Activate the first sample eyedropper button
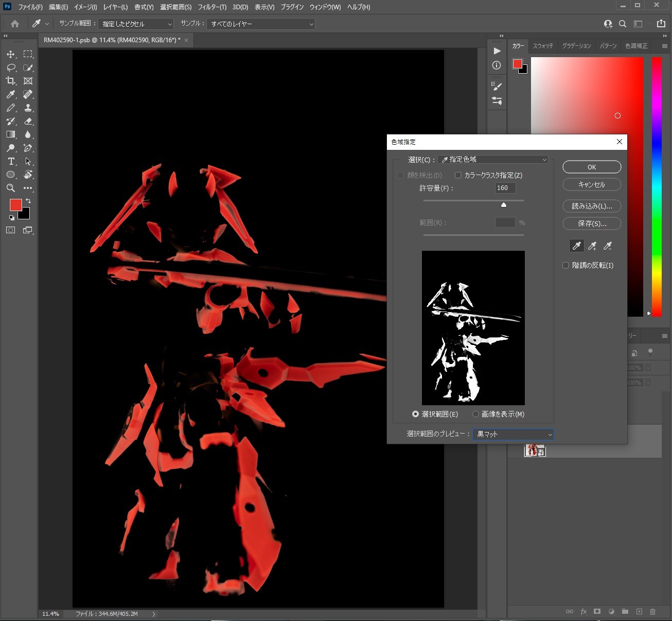This screenshot has width=672, height=621. (x=577, y=246)
